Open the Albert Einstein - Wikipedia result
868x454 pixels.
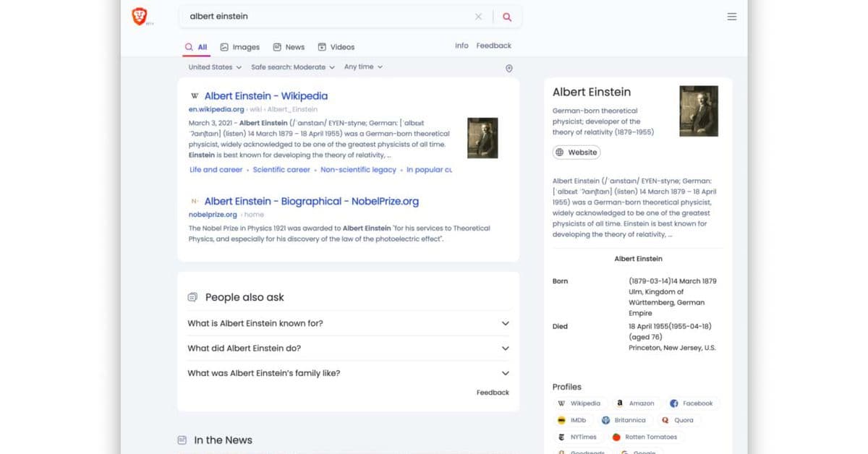point(266,96)
